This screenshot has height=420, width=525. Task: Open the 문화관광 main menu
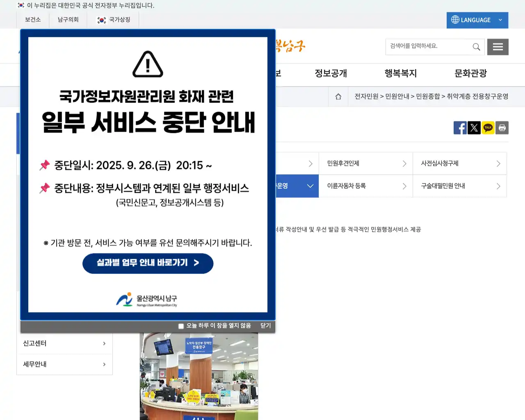471,73
